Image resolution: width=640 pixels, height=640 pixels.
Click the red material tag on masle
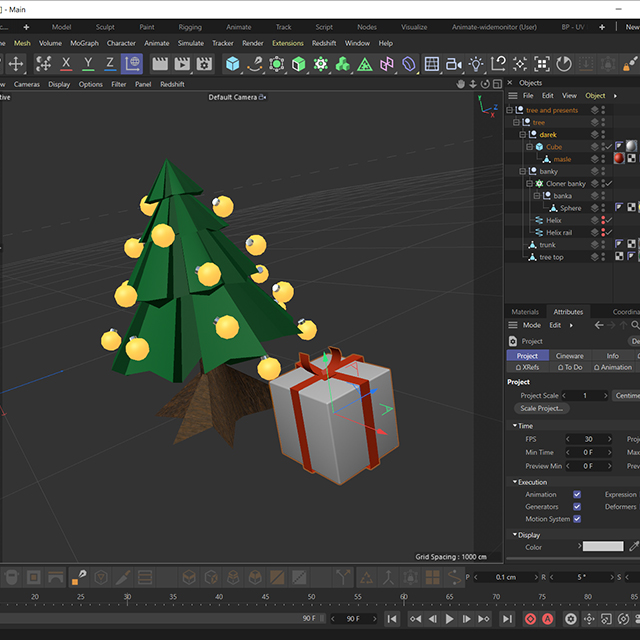pos(619,159)
